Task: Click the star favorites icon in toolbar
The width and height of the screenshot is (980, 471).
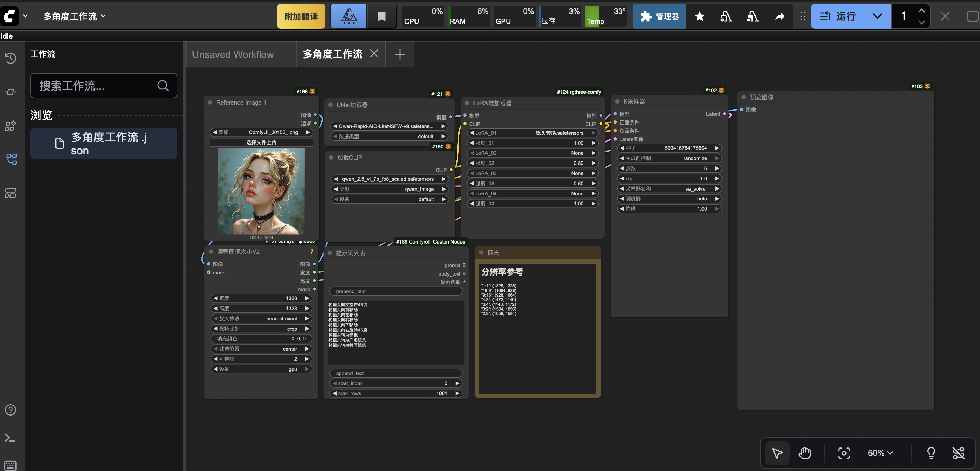Action: click(699, 16)
